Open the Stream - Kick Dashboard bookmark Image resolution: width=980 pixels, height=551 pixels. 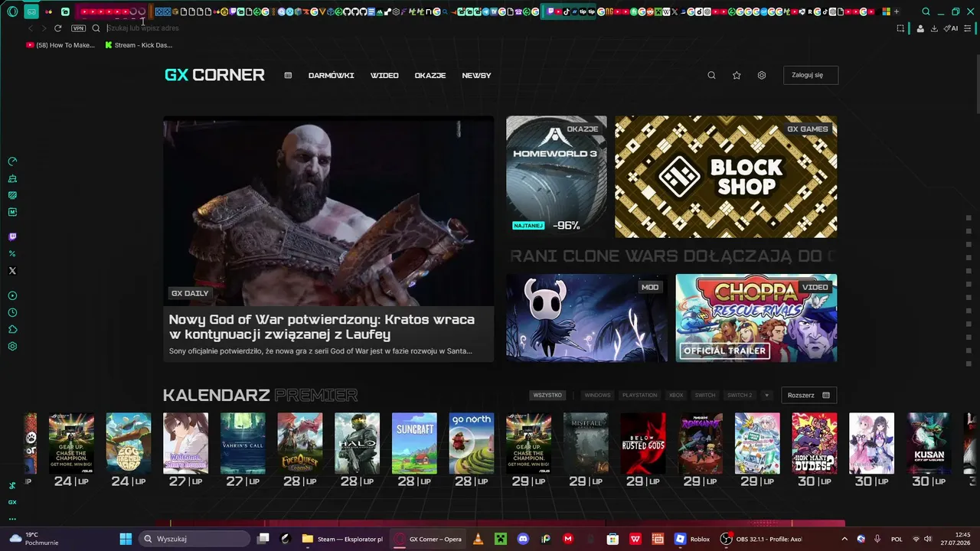point(139,45)
